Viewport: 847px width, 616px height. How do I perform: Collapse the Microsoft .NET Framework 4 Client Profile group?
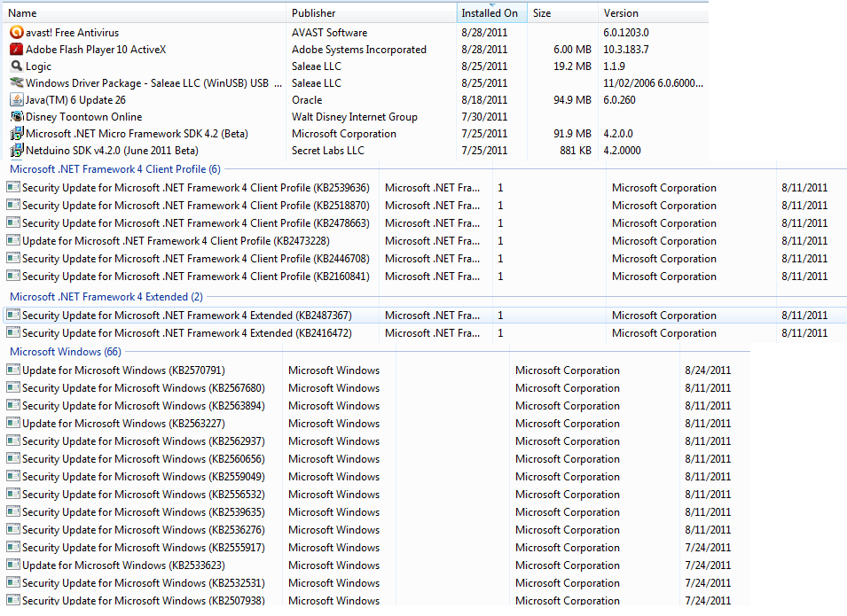tap(115, 169)
